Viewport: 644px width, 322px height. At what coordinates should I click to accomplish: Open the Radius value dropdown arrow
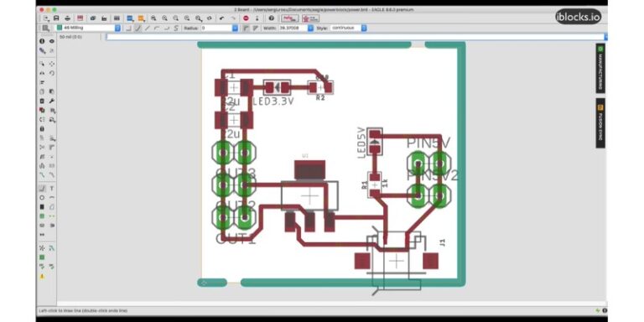(x=235, y=28)
